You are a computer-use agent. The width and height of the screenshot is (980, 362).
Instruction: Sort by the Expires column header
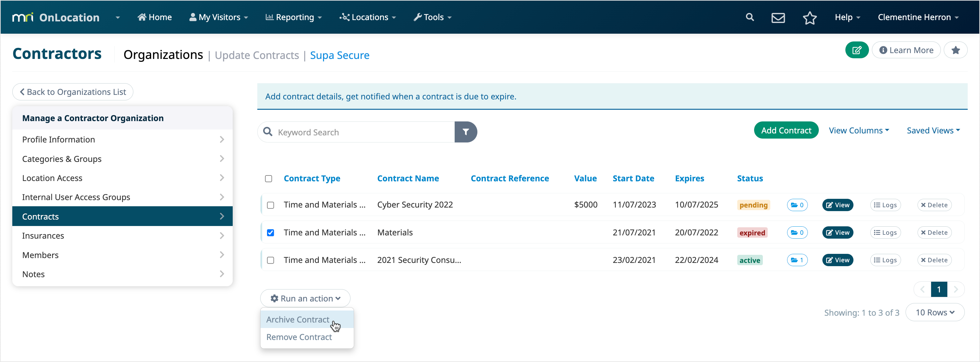coord(689,178)
